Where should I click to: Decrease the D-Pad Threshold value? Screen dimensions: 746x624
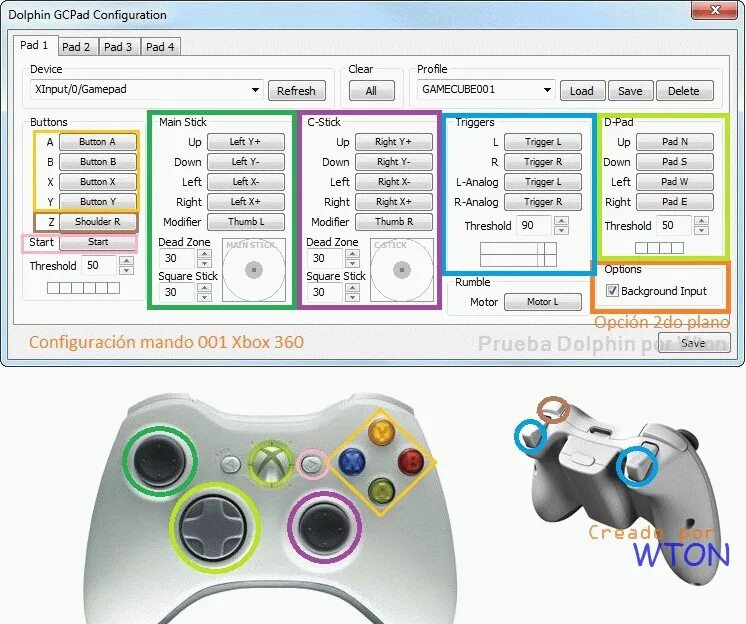[x=701, y=231]
